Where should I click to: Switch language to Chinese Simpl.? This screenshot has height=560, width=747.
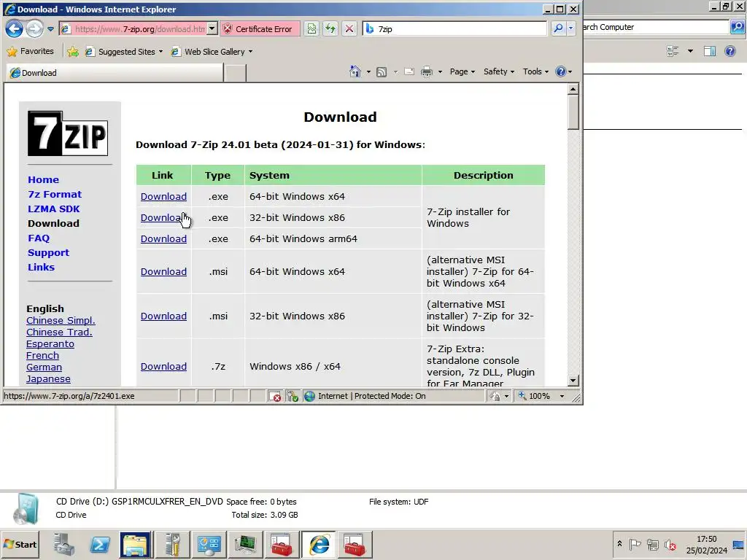point(61,321)
